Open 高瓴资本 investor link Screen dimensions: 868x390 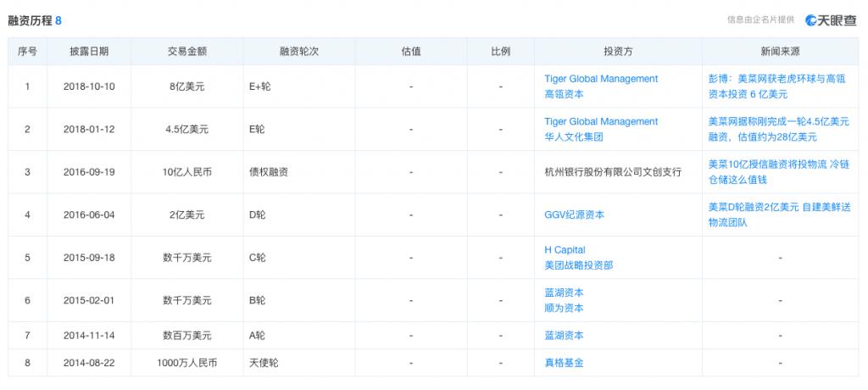click(564, 94)
